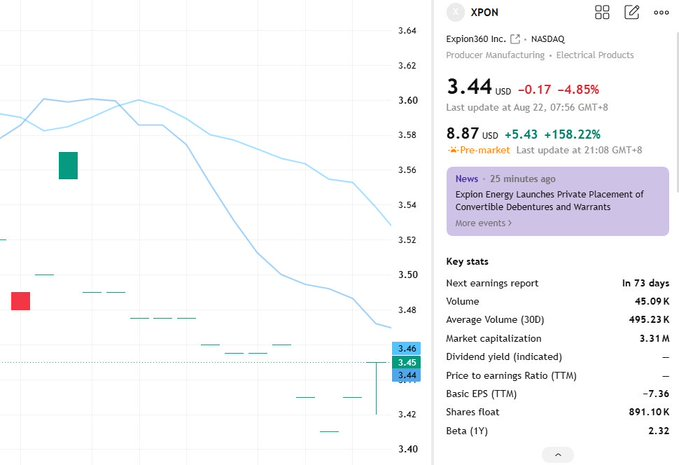Click the -4.85% change value

click(x=578, y=90)
